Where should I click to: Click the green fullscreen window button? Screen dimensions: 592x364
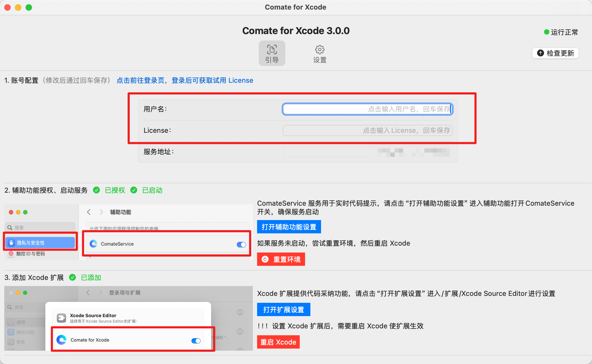pos(29,7)
